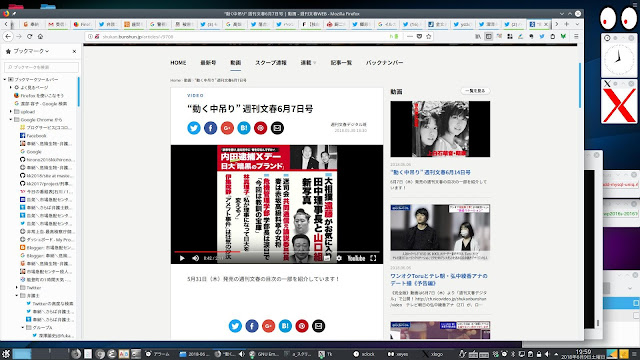Share article on Twitter, top icon
The height and width of the screenshot is (360, 640).
click(x=194, y=128)
